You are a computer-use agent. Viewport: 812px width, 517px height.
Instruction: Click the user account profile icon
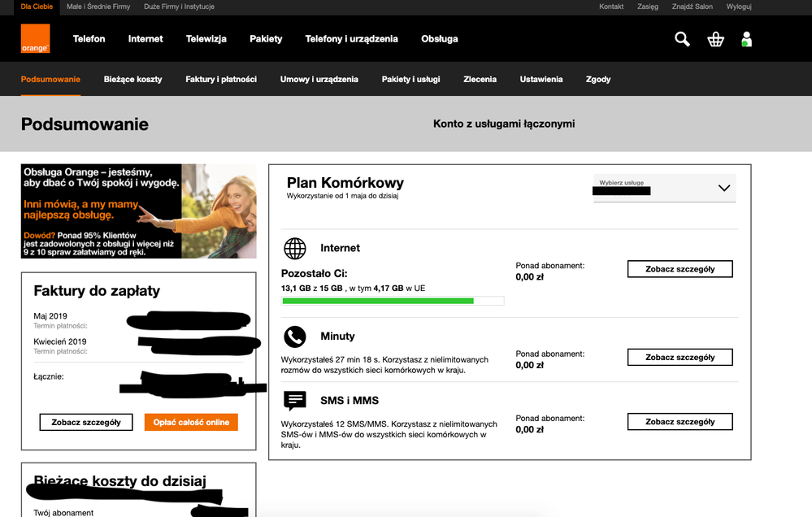click(746, 39)
